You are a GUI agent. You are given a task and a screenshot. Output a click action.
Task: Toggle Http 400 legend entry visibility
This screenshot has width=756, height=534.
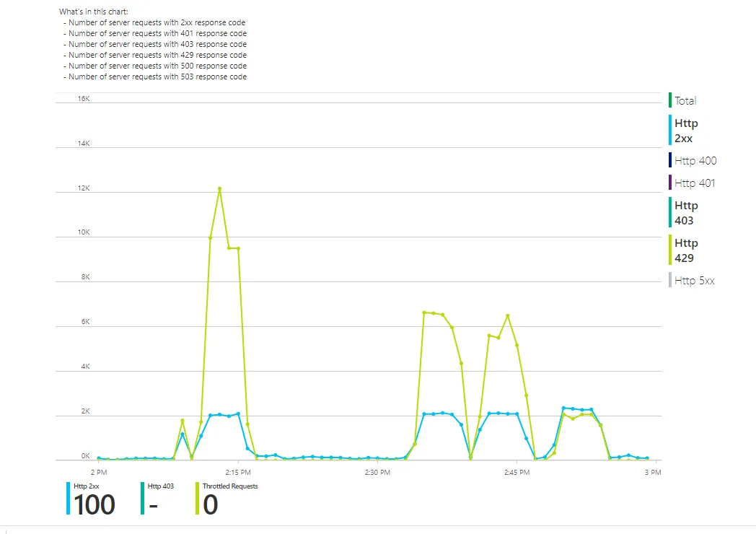click(694, 160)
